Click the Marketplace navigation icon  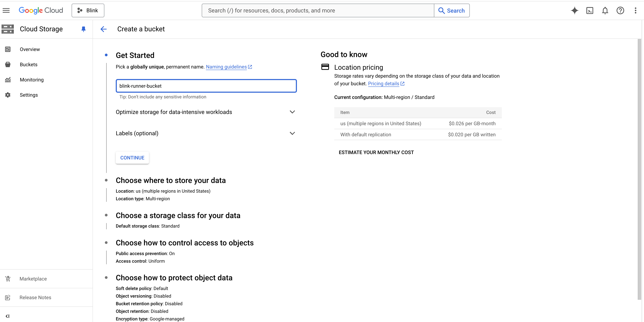pyautogui.click(x=8, y=278)
